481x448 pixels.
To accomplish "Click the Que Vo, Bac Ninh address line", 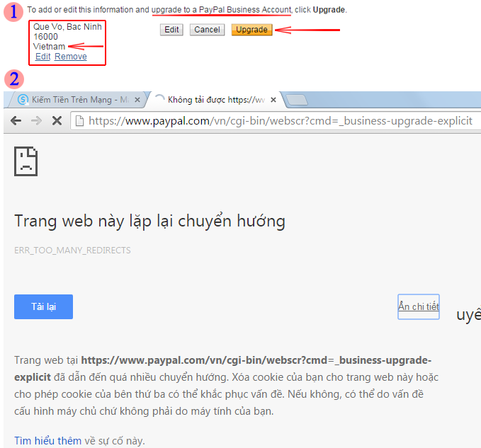I will 67,27.
